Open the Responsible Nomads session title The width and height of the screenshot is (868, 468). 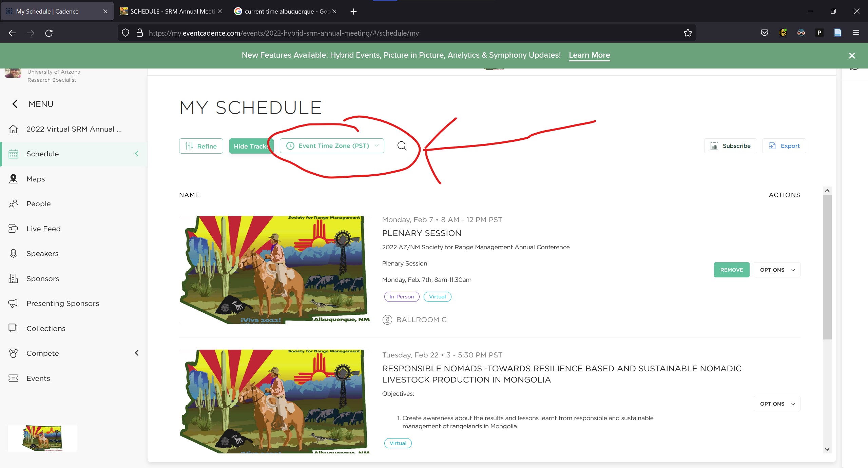tap(562, 374)
